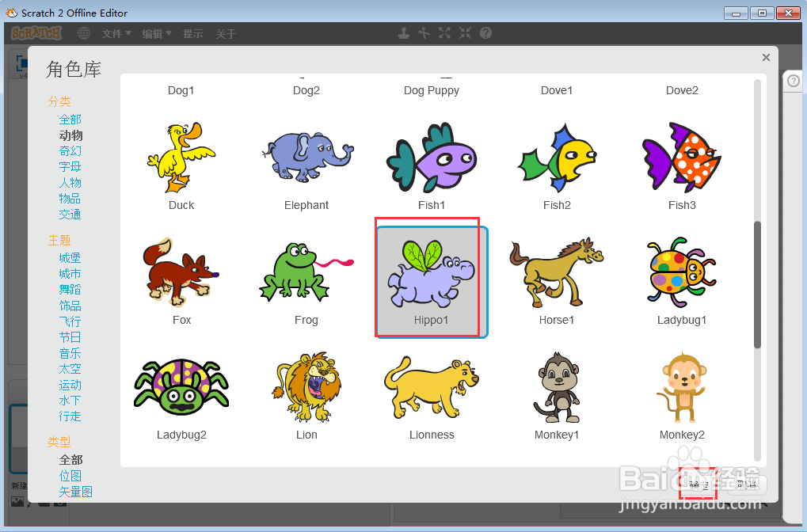Image resolution: width=807 pixels, height=532 pixels.
Task: Click the Dog2 label
Action: (x=306, y=90)
